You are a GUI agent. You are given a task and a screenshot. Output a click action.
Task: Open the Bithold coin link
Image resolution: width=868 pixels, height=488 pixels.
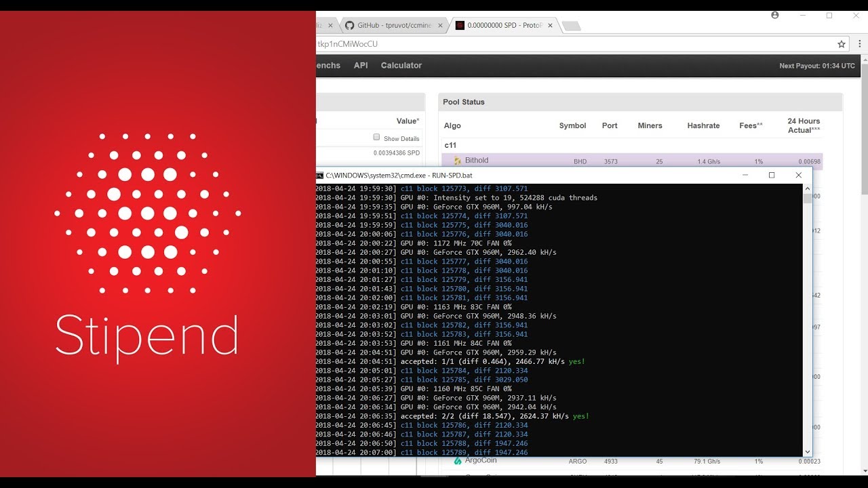pos(477,161)
